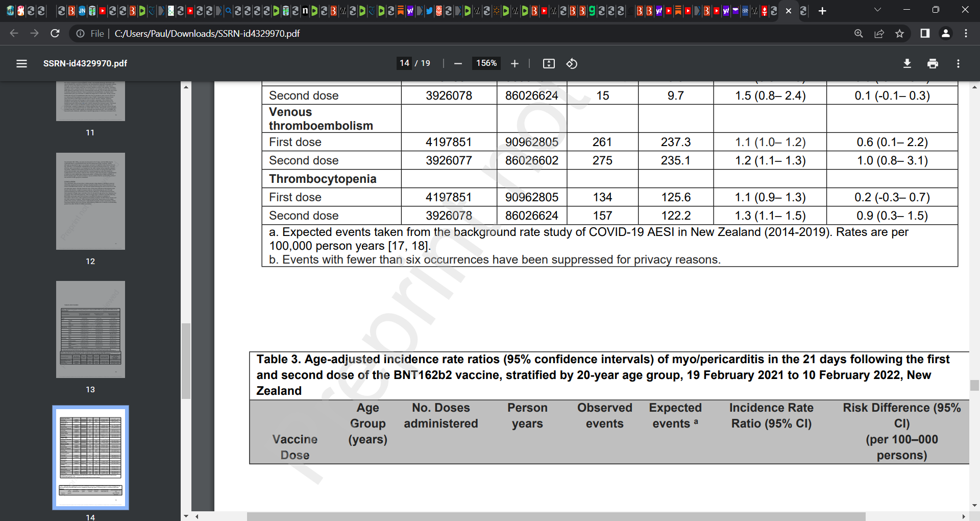Open the browser zoom magnifier icon
The height and width of the screenshot is (521, 980).
point(859,33)
